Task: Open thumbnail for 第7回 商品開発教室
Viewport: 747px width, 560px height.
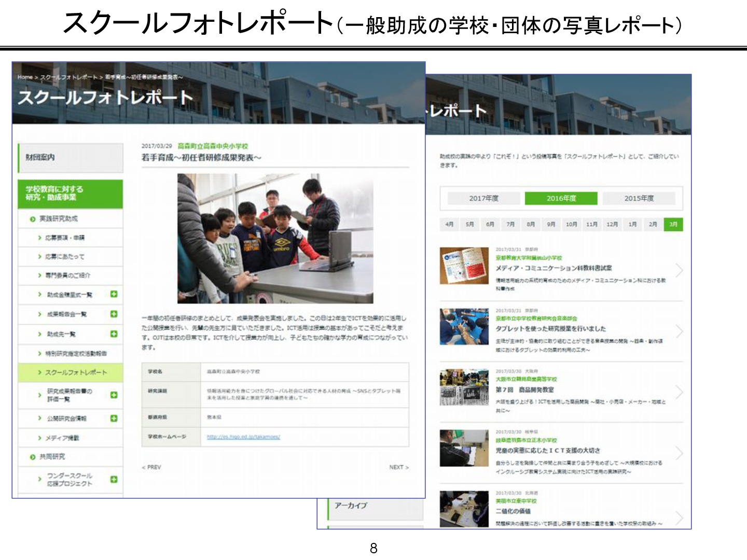Action: coord(464,387)
